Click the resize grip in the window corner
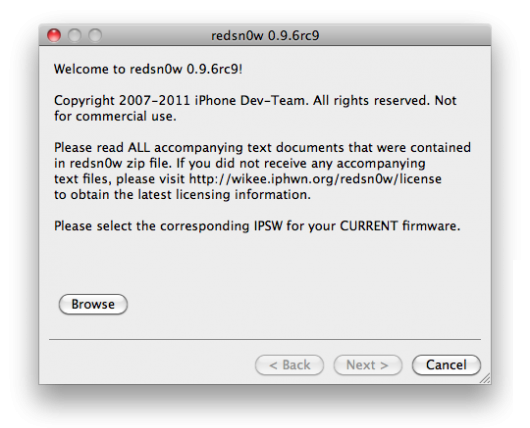The image size is (530, 428). tap(486, 378)
